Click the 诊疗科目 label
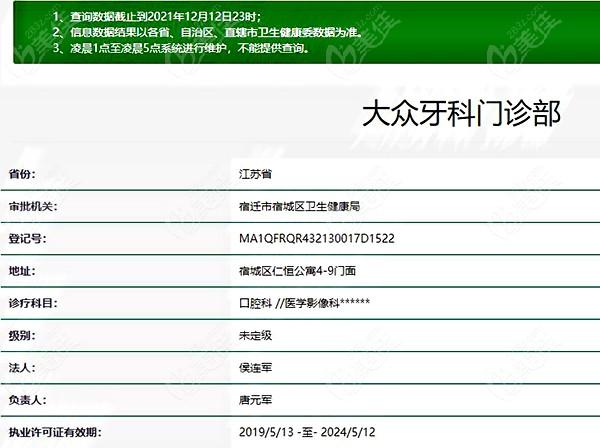 pos(33,303)
